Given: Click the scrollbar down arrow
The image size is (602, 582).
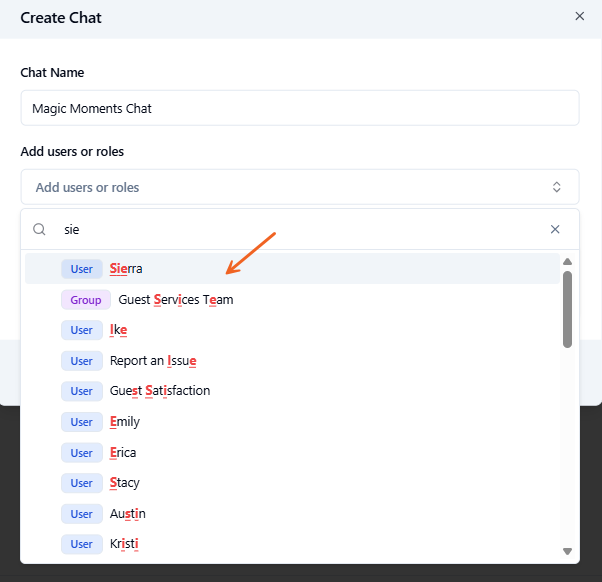Looking at the screenshot, I should coord(567,551).
